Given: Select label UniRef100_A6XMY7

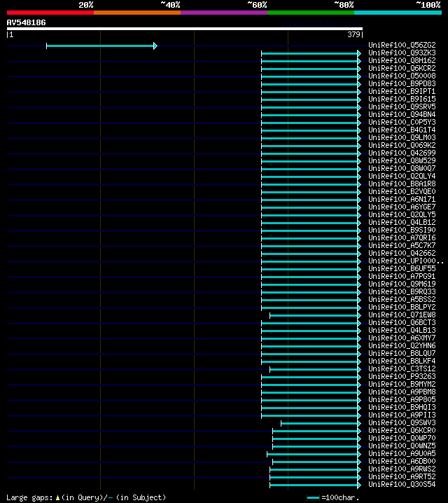Looking at the screenshot, I should (402, 338).
